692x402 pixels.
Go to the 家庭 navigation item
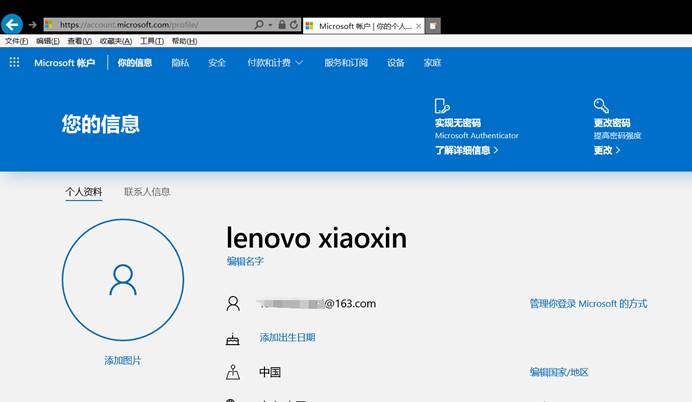tap(432, 63)
